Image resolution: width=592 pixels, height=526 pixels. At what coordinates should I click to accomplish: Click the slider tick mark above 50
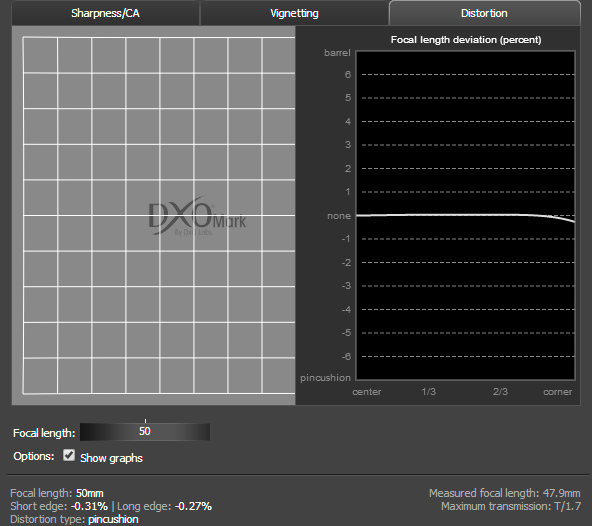145,421
